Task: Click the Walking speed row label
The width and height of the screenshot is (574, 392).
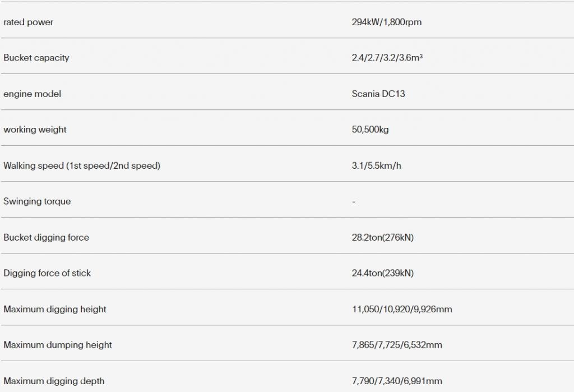Action: [x=82, y=165]
